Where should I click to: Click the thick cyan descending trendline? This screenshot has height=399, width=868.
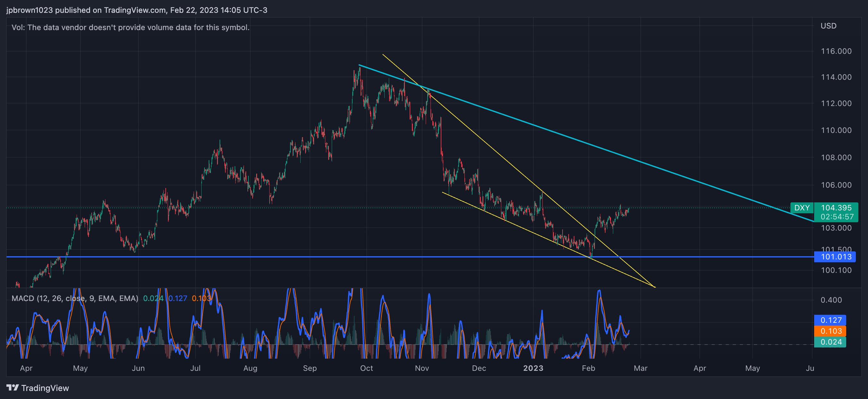pyautogui.click(x=586, y=143)
